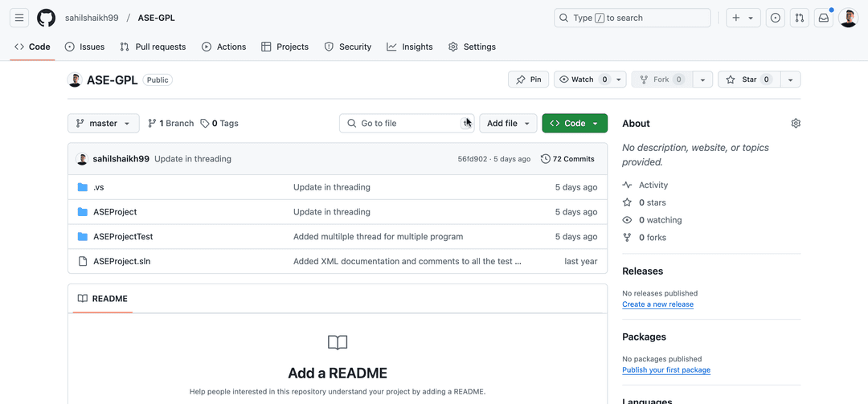Click the owner avatar beside ASE-GPL title

75,80
